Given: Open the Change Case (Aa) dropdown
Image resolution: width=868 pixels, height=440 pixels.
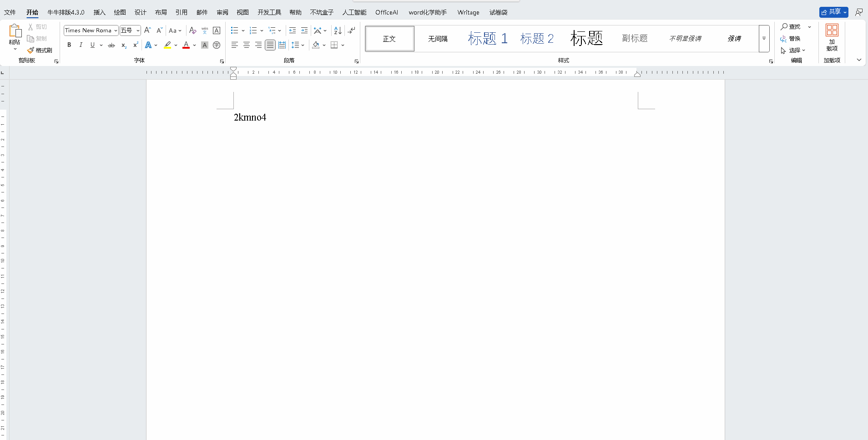Looking at the screenshot, I should pos(175,30).
